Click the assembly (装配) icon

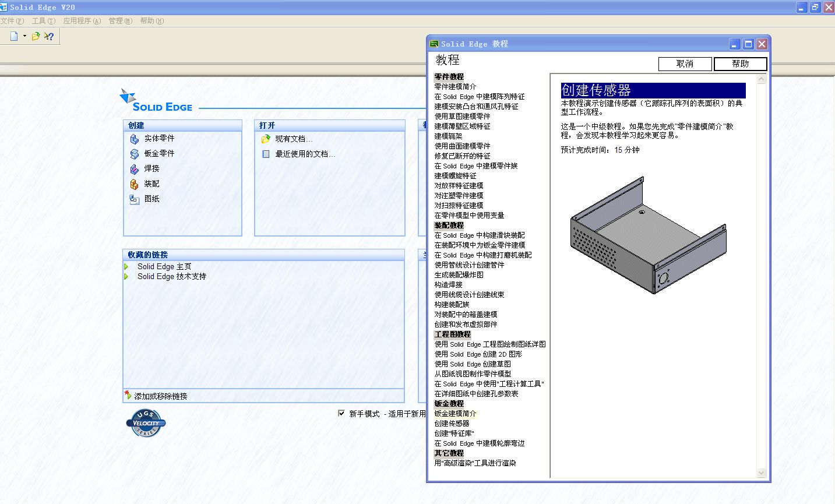click(x=135, y=184)
